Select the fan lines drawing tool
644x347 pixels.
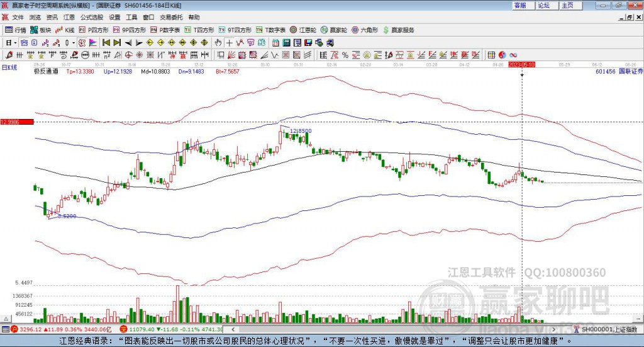(x=231, y=55)
